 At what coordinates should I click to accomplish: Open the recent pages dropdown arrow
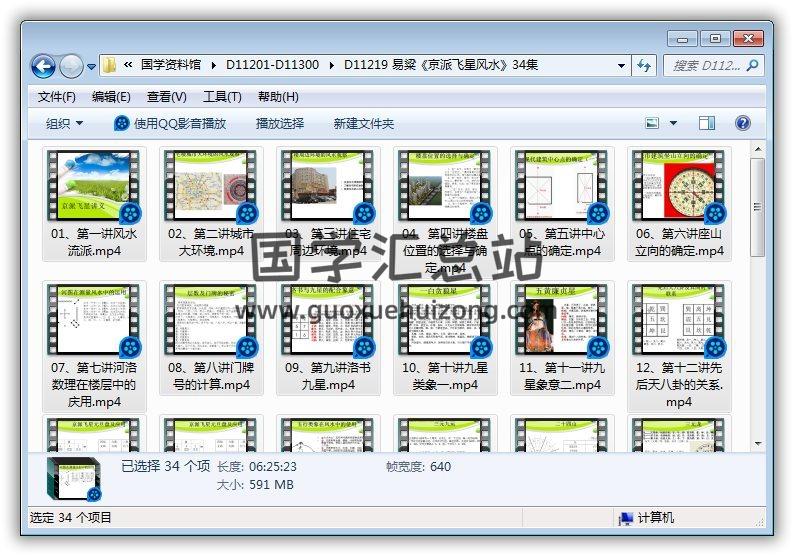91,66
